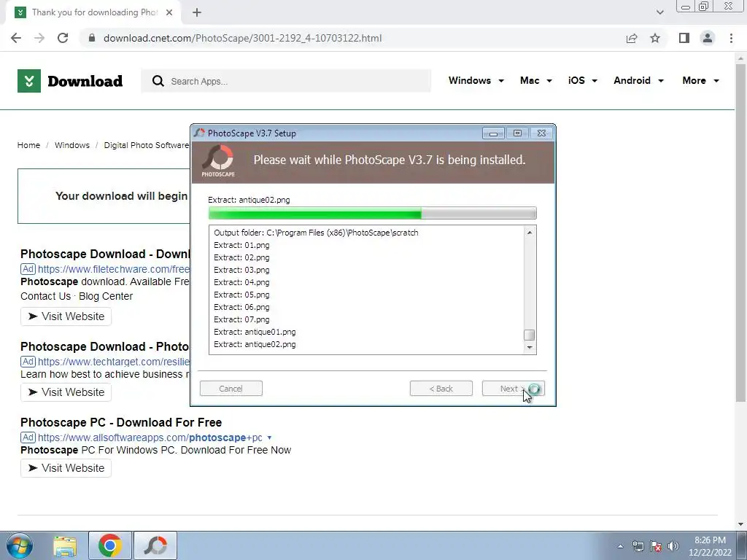Screen dimensions: 747x560
Task: Open the network tray icon
Action: tap(638, 547)
